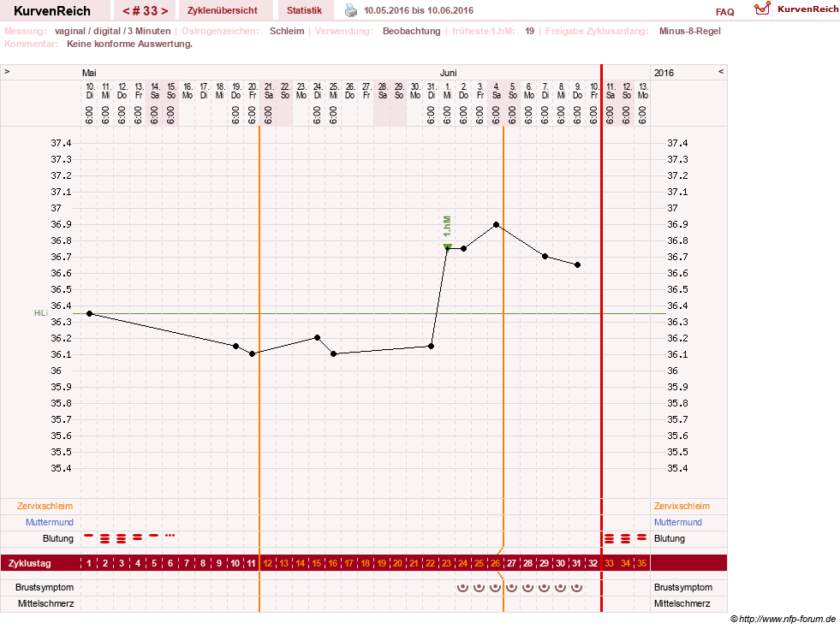840x629 pixels.
Task: Click the 'Mai' month header
Action: click(x=89, y=73)
